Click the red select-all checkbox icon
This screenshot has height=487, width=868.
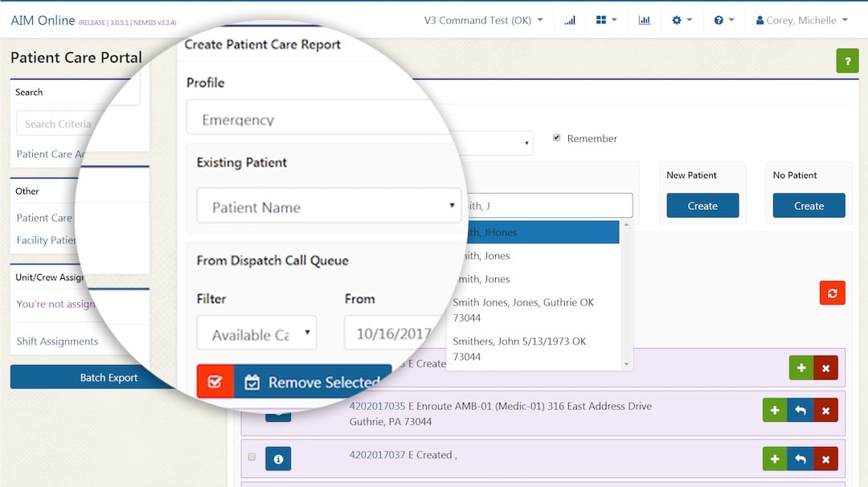[215, 381]
